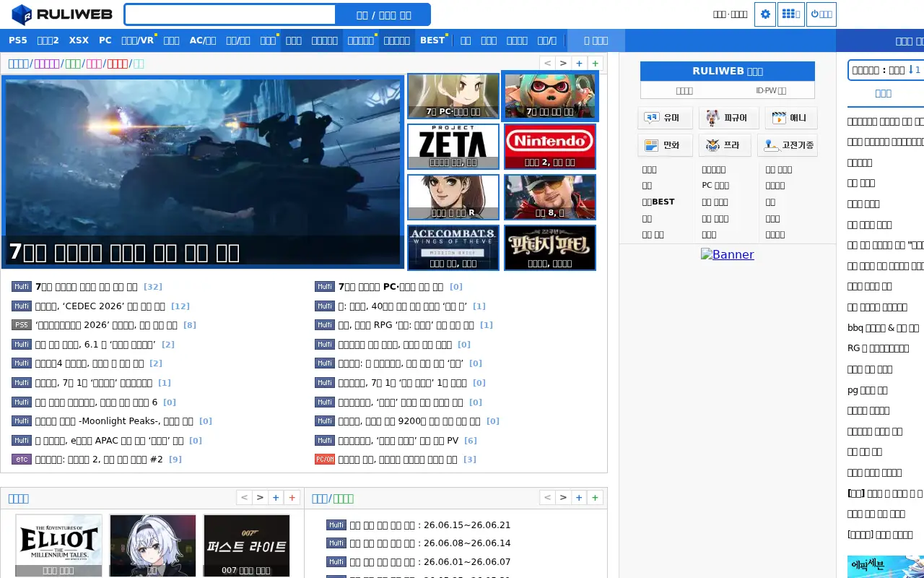Screen dimensions: 924x578
Task: Click the broken Banner image link
Action: click(x=728, y=254)
